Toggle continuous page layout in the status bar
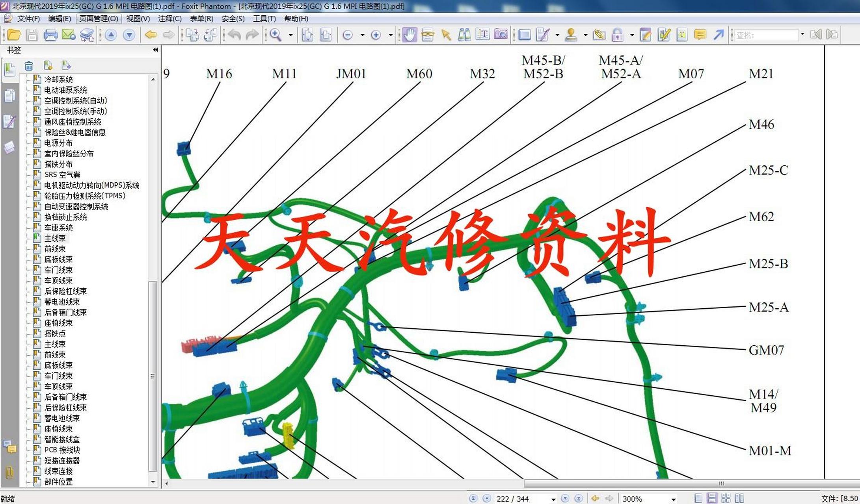The height and width of the screenshot is (504, 860). (x=712, y=498)
